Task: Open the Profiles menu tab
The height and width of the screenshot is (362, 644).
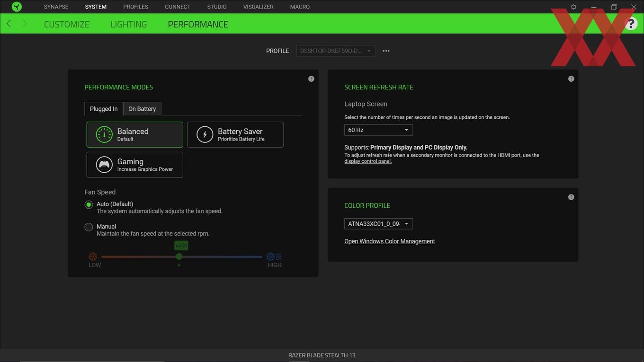Action: pyautogui.click(x=136, y=7)
